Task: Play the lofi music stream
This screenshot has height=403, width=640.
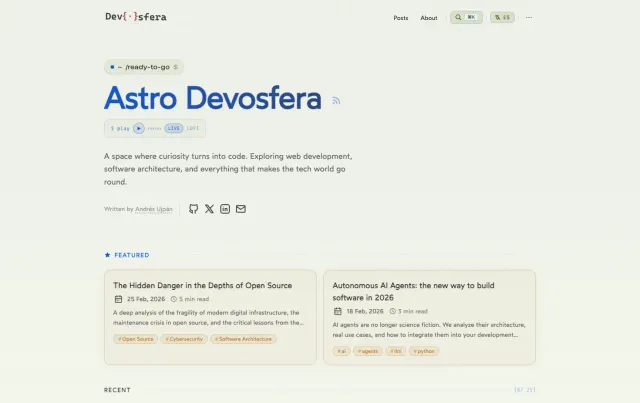Action: 139,128
